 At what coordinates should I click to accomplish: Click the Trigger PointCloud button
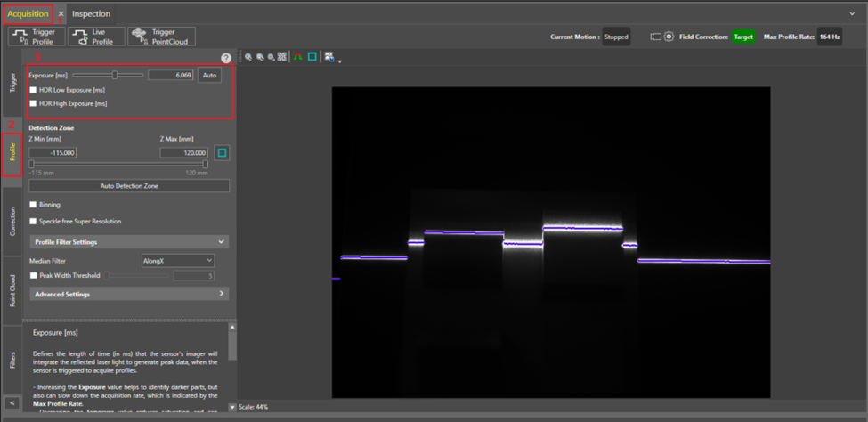point(161,37)
